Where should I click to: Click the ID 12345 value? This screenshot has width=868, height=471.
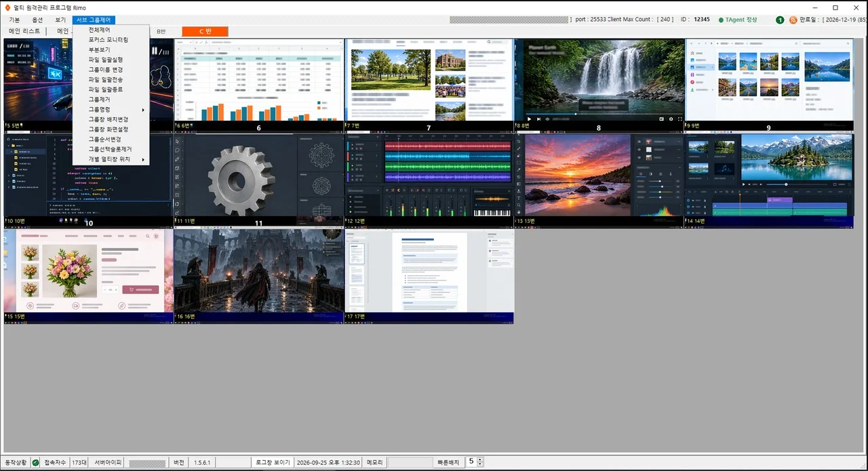702,20
